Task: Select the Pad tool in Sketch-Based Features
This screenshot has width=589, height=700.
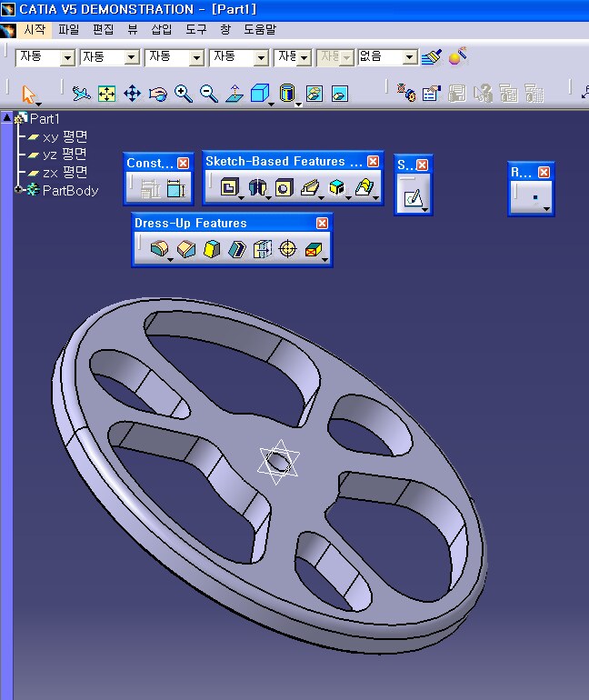Action: 229,188
